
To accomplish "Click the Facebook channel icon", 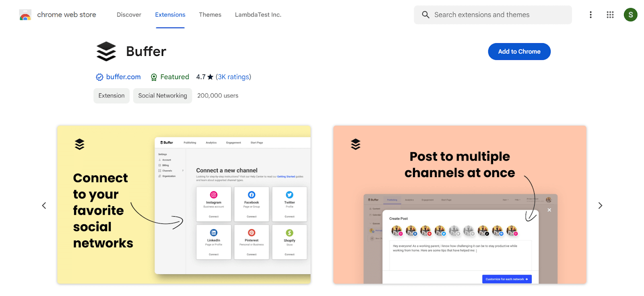I will click(x=252, y=195).
